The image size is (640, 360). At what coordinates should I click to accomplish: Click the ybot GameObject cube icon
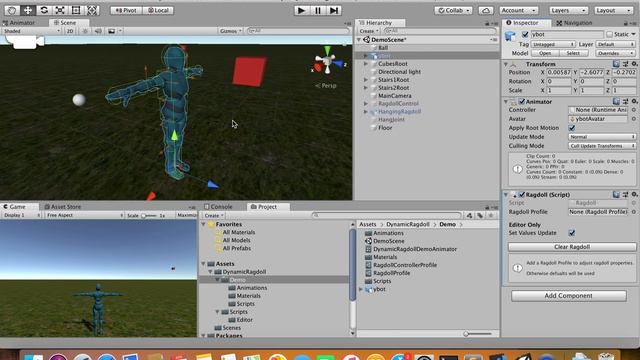[510, 36]
